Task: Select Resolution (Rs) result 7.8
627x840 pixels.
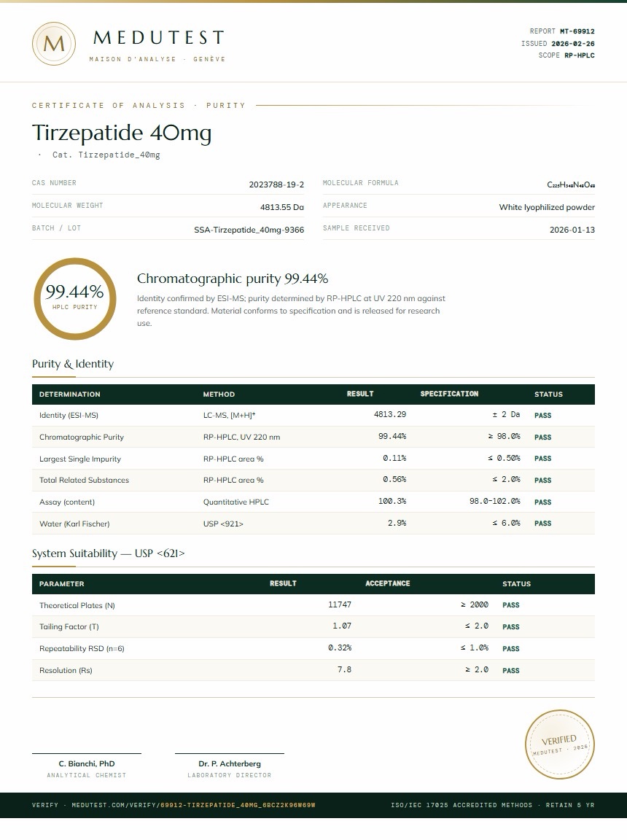Action: pos(344,669)
